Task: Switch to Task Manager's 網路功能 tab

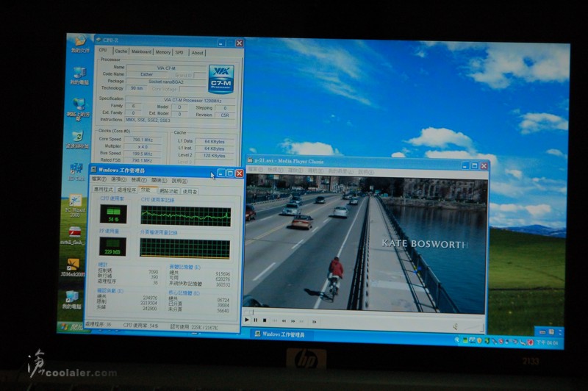Action: 169,191
